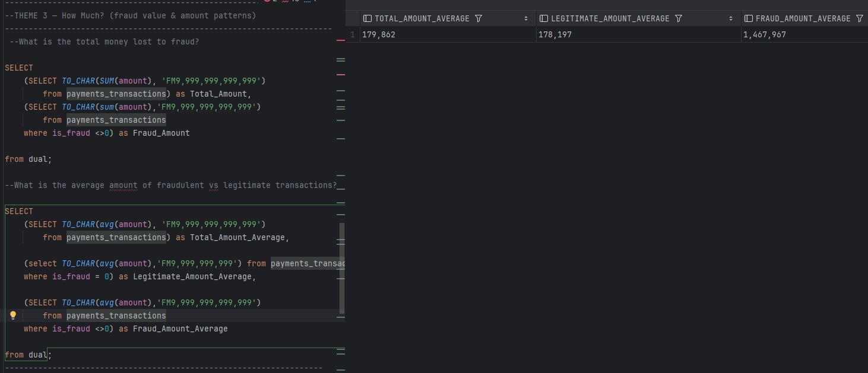This screenshot has height=373, width=868.
Task: Click the THEME 3 How Much comment line
Action: [x=130, y=15]
